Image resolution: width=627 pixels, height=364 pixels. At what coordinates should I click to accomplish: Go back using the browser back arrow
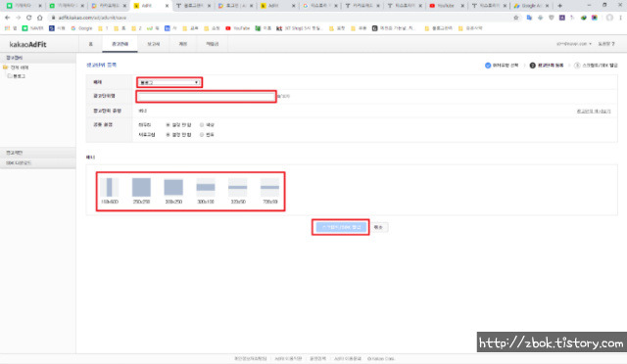(7, 18)
